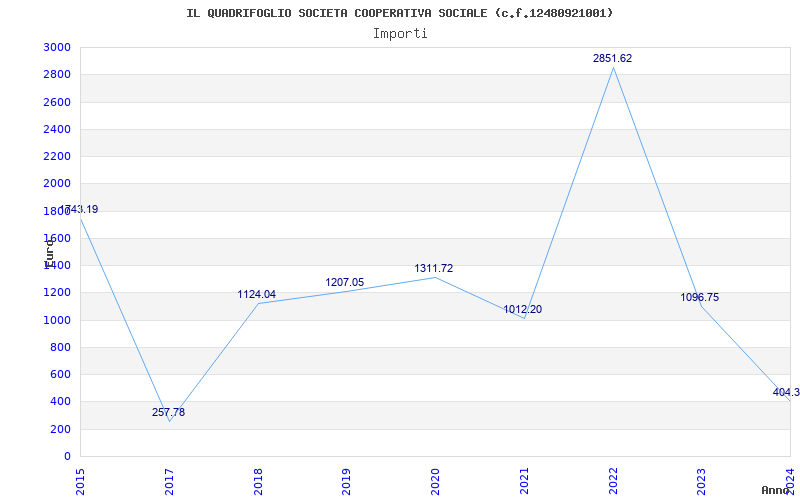Click the x-axis year 2017
800x500 pixels.
[x=169, y=482]
